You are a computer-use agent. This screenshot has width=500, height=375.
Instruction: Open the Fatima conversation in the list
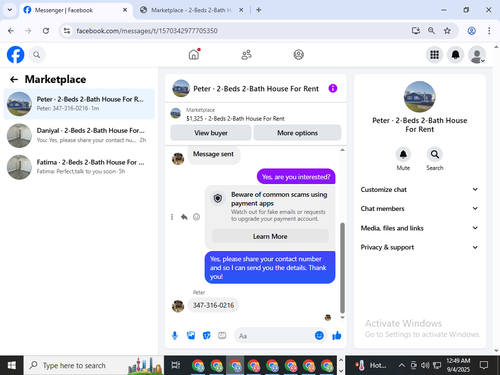point(79,167)
